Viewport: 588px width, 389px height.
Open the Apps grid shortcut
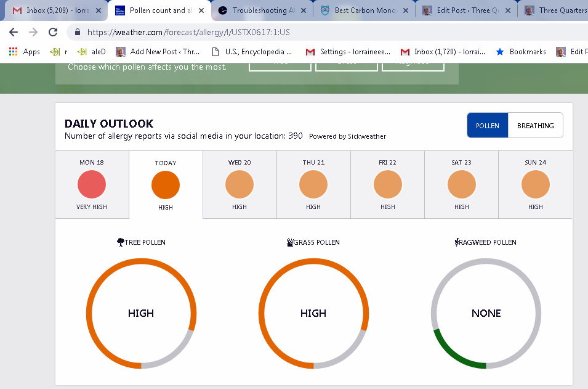click(x=25, y=52)
